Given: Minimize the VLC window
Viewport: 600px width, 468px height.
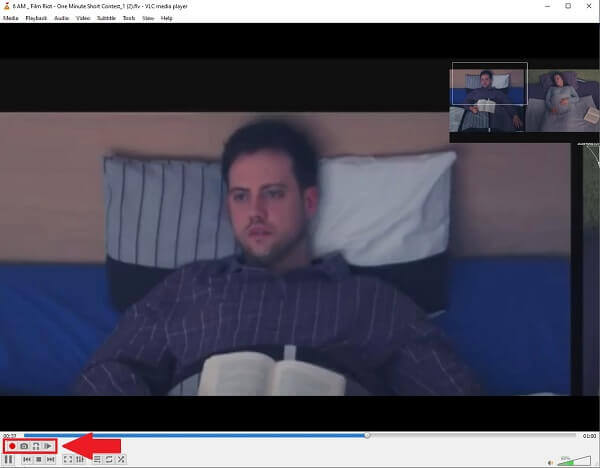Looking at the screenshot, I should click(x=548, y=6).
